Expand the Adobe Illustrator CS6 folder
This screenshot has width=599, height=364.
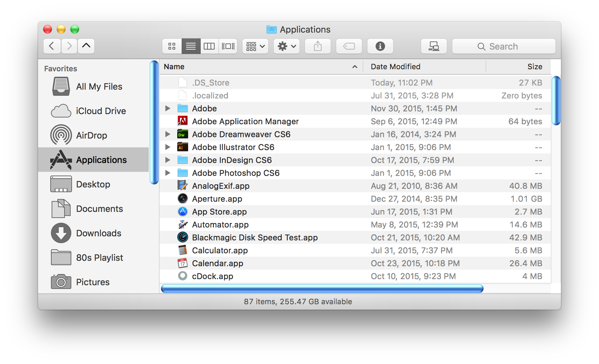pos(168,147)
